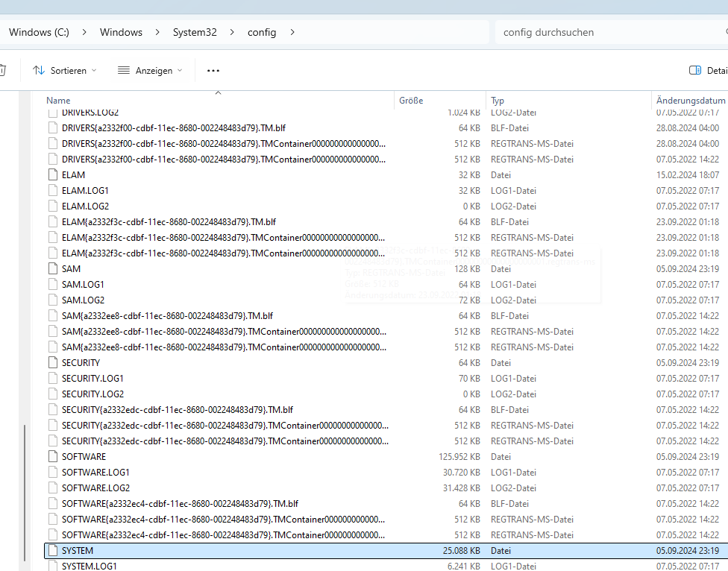Click the icon of ELAM{a2332f3c...}.TM.blf
The image size is (728, 571).
pyautogui.click(x=54, y=221)
